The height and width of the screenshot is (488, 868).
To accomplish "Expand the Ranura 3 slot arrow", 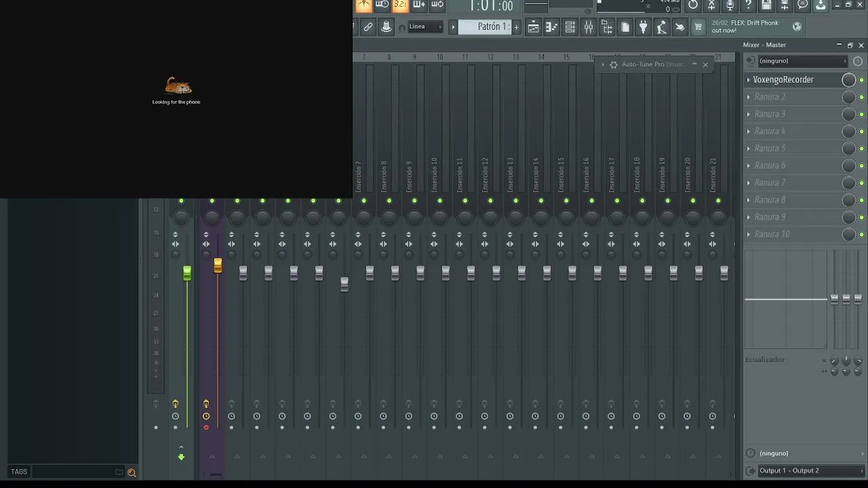I will (x=749, y=114).
